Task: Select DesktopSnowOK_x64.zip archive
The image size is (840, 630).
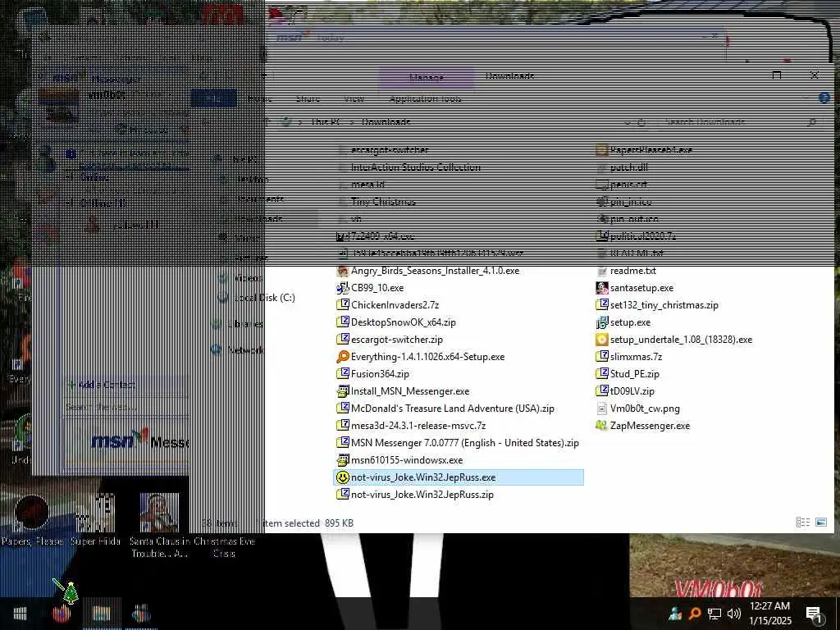Action: coord(396,322)
